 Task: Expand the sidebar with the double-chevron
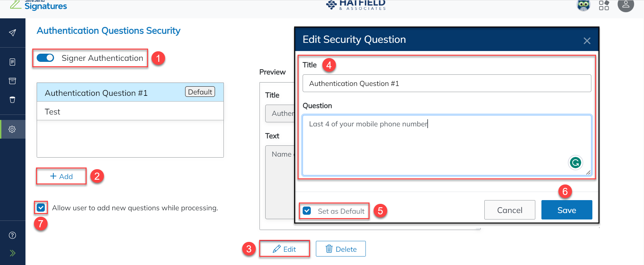(x=13, y=253)
